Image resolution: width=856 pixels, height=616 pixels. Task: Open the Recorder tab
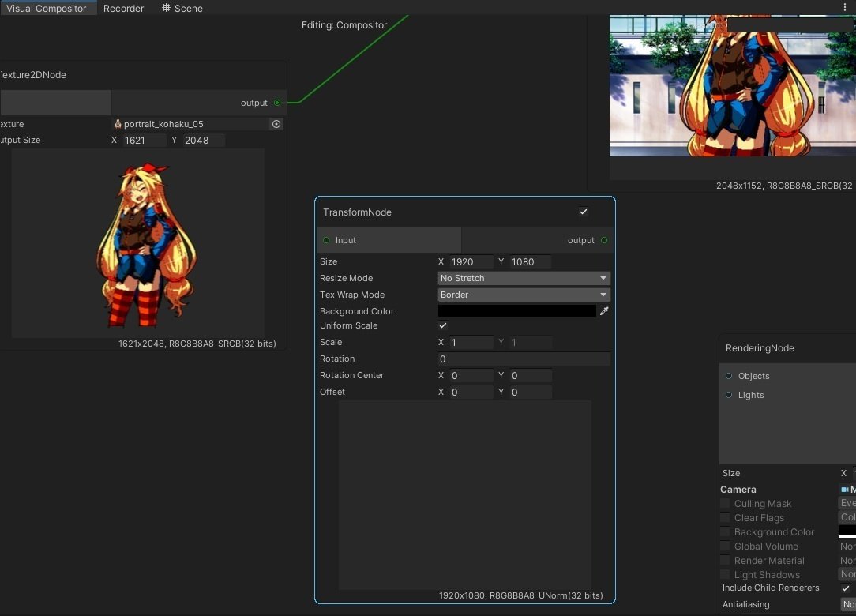click(x=123, y=8)
